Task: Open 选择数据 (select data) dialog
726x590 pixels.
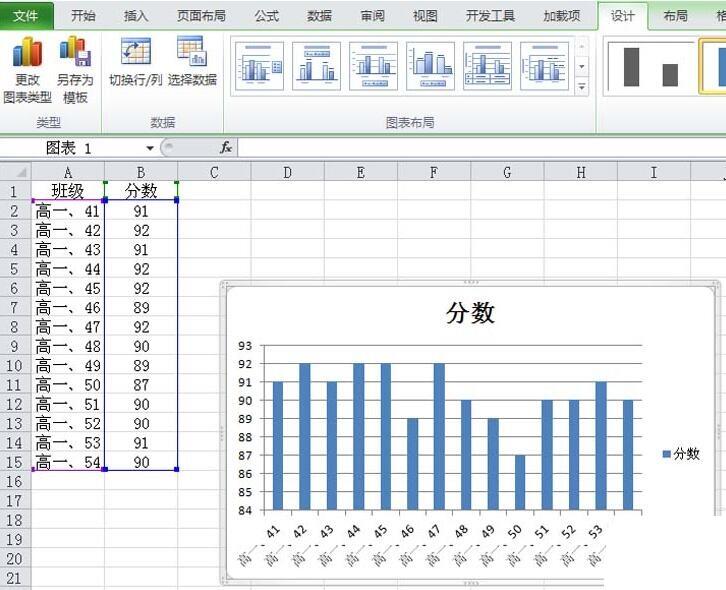Action: click(192, 61)
